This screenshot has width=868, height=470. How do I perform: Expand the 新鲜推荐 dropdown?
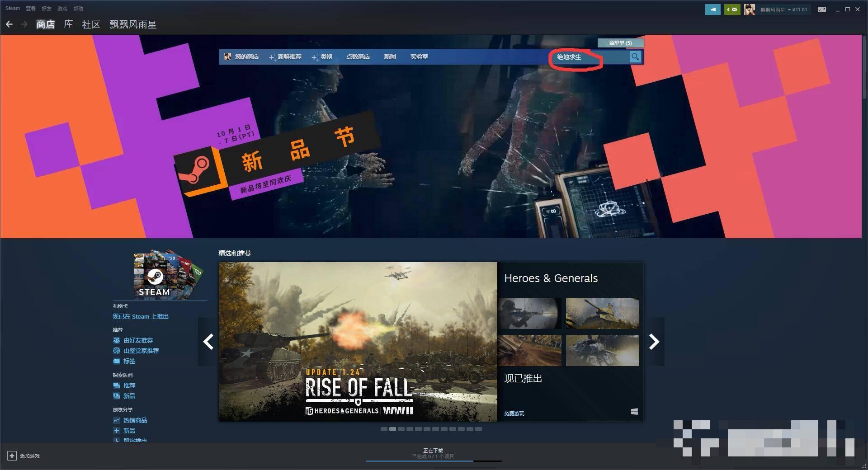pyautogui.click(x=289, y=56)
